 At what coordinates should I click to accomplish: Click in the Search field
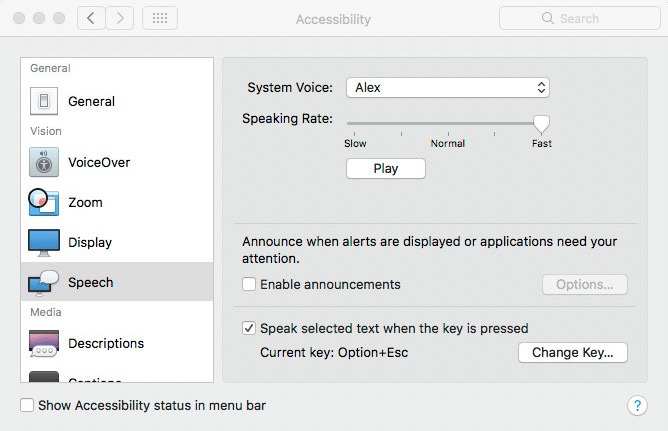click(577, 19)
